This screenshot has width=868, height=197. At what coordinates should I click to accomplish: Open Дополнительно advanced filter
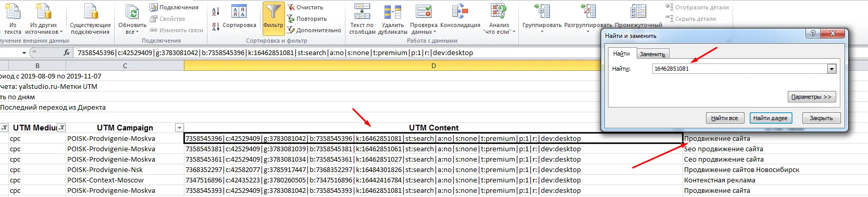point(314,30)
